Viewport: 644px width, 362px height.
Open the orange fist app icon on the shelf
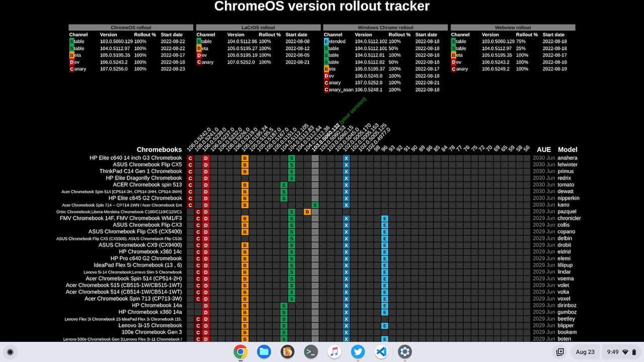click(287, 352)
